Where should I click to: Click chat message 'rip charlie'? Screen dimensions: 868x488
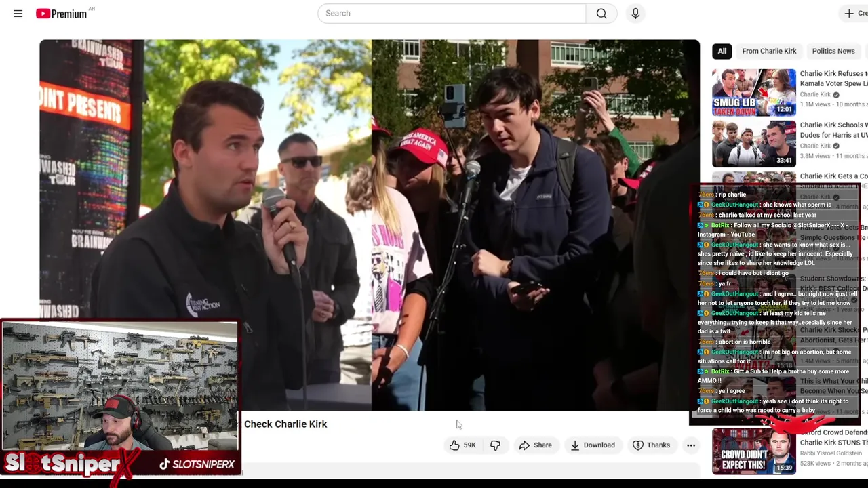[732, 195]
